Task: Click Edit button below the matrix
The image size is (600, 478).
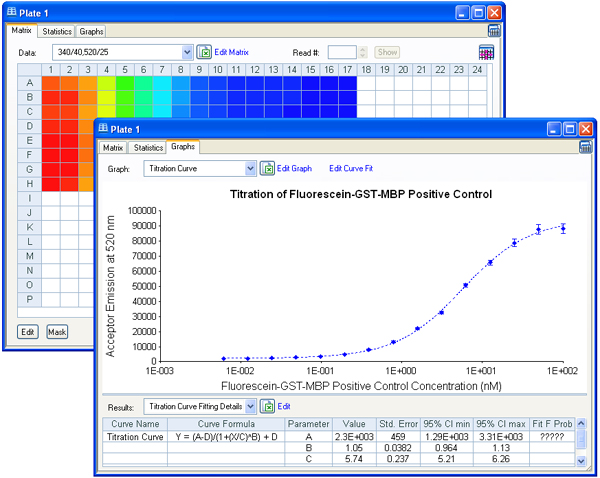Action: (x=28, y=332)
